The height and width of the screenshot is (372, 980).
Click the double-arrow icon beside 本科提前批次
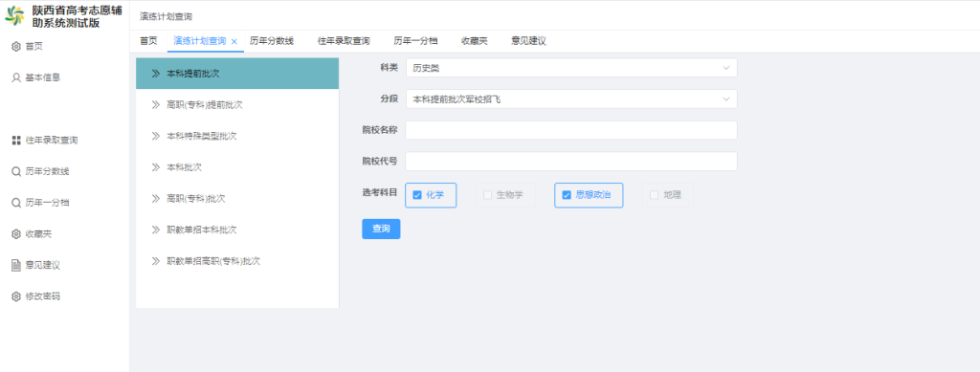click(156, 74)
